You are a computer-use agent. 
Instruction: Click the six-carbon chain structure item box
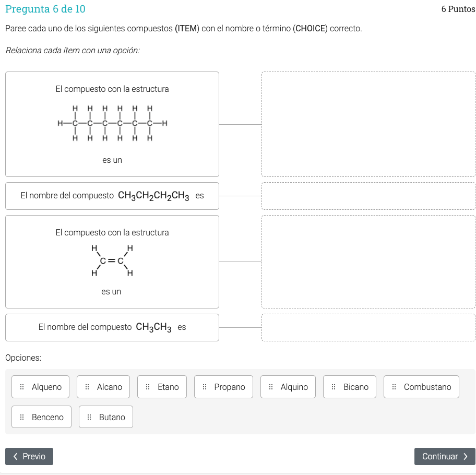click(x=112, y=124)
